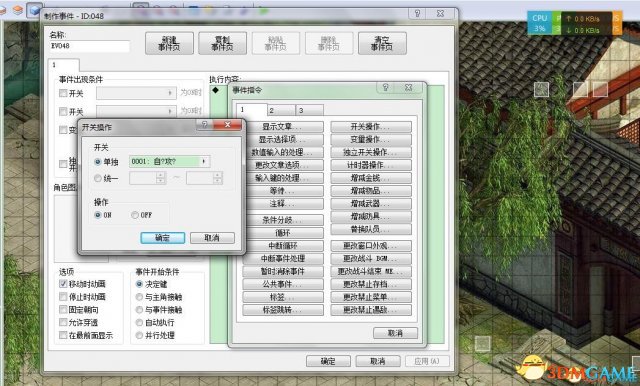Click 清空事件页 button
Image resolution: width=640 pixels, height=386 pixels.
[x=382, y=43]
